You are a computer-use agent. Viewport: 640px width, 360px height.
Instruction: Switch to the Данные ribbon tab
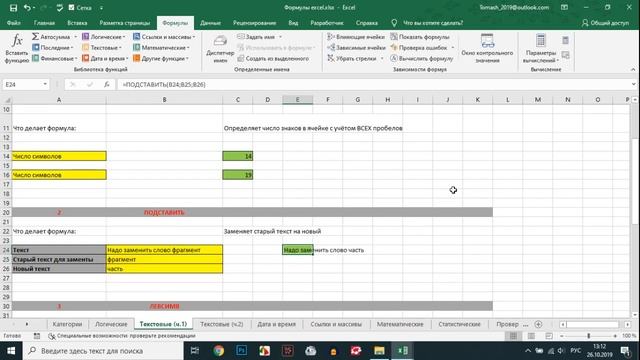pyautogui.click(x=210, y=23)
